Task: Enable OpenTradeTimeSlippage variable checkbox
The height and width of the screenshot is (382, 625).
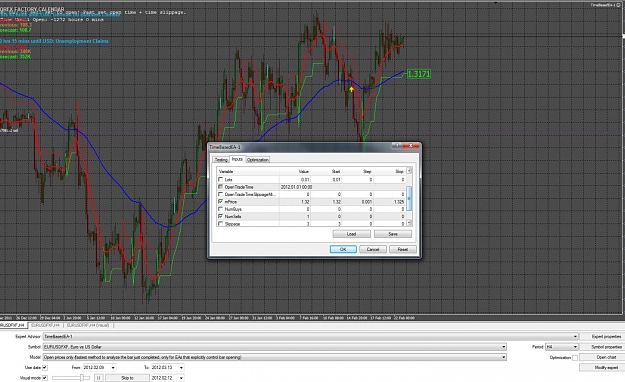Action: pos(220,194)
